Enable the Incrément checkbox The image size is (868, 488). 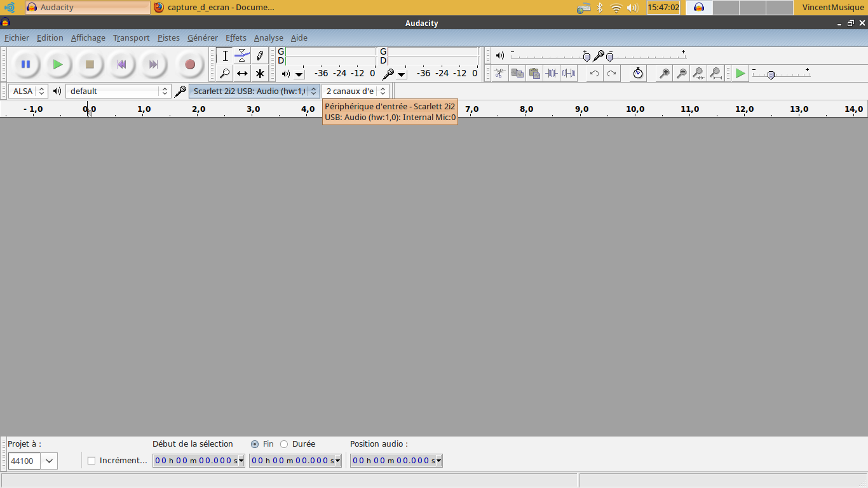coord(92,461)
